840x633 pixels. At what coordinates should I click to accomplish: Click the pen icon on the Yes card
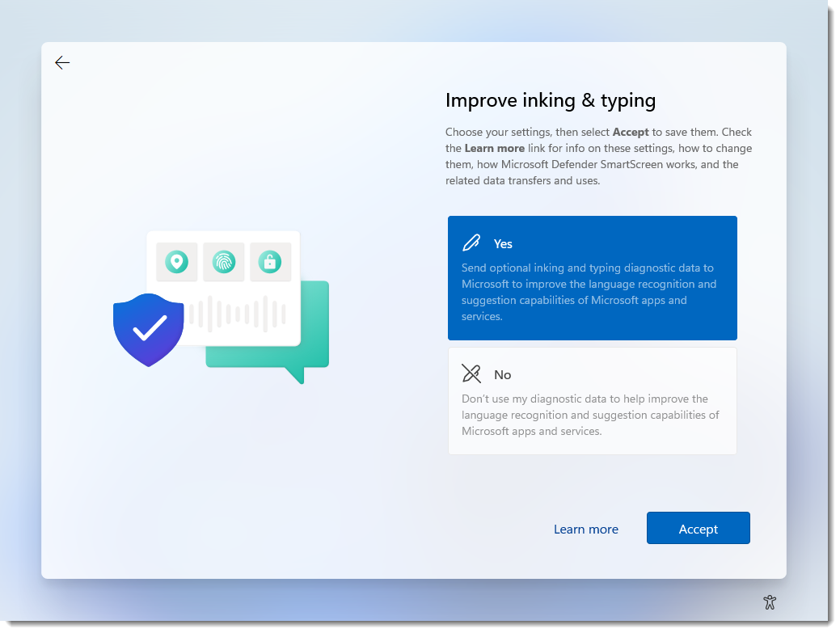click(471, 242)
